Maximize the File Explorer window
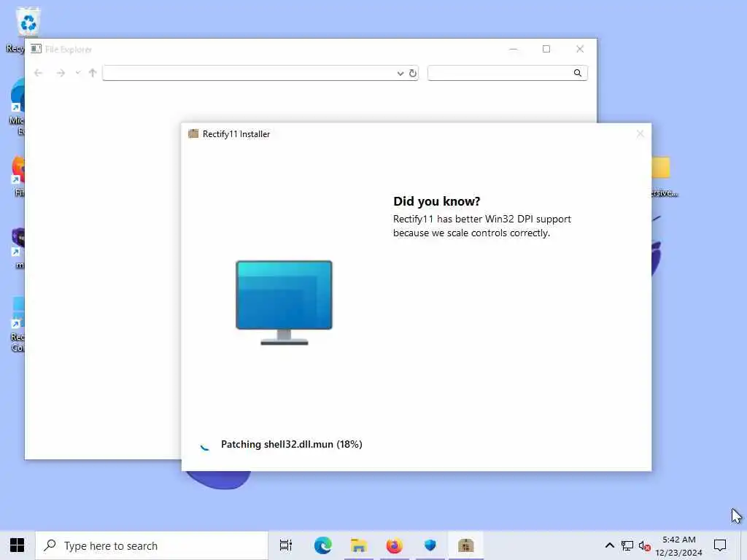The height and width of the screenshot is (560, 747). (546, 49)
